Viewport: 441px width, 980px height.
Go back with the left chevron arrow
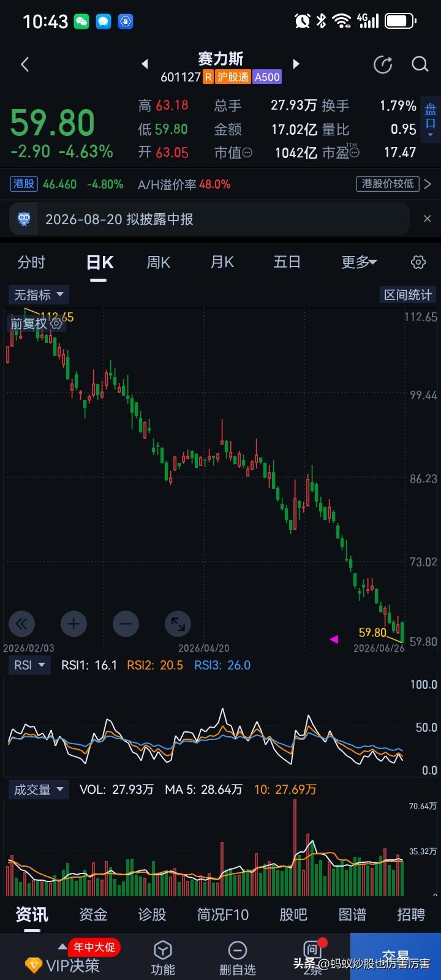pyautogui.click(x=24, y=64)
